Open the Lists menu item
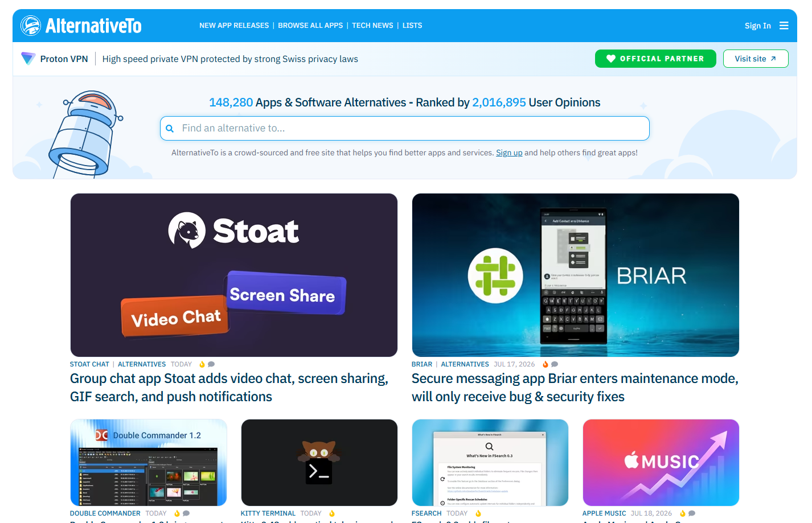 pyautogui.click(x=412, y=26)
